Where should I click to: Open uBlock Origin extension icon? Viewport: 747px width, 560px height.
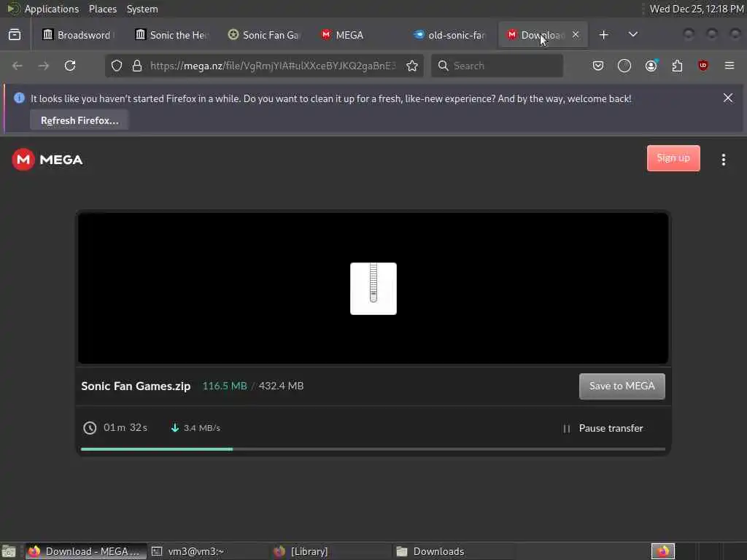coord(703,65)
